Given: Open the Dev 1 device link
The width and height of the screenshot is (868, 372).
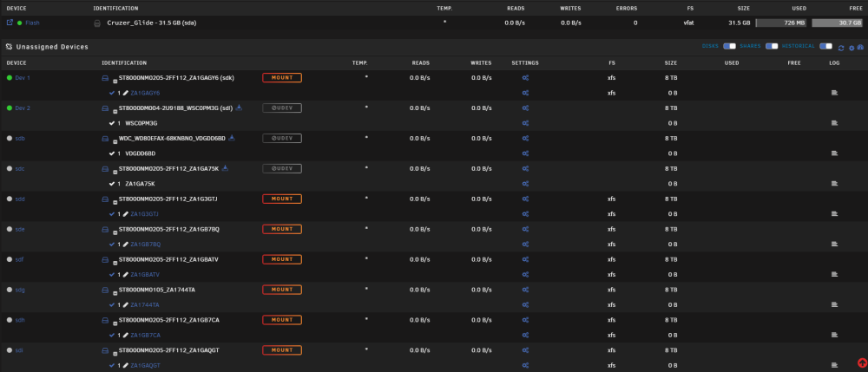Looking at the screenshot, I should pos(23,78).
